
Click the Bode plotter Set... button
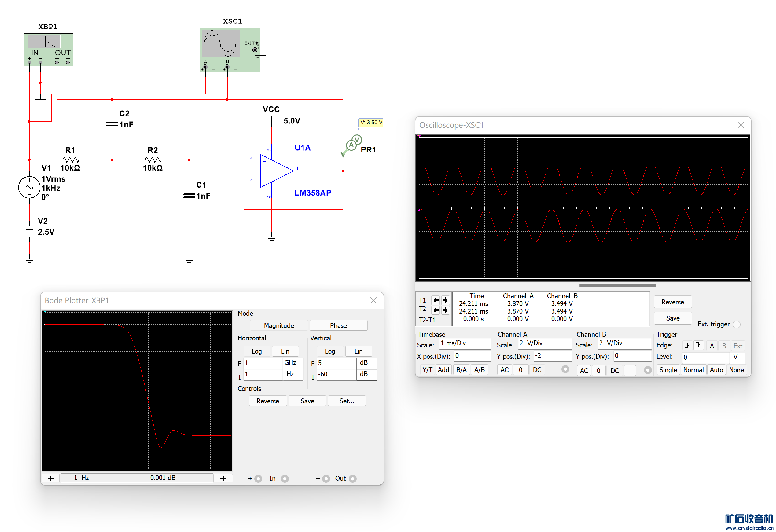pos(347,401)
